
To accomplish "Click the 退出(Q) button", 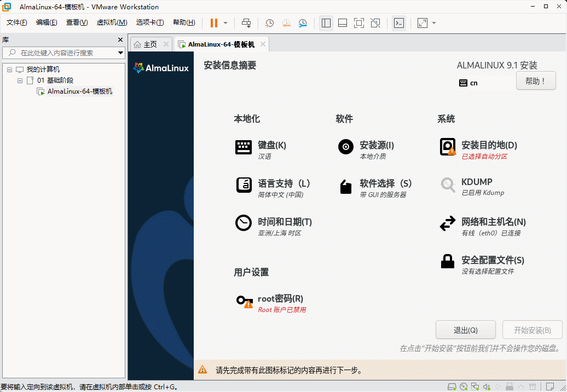I will 465,330.
